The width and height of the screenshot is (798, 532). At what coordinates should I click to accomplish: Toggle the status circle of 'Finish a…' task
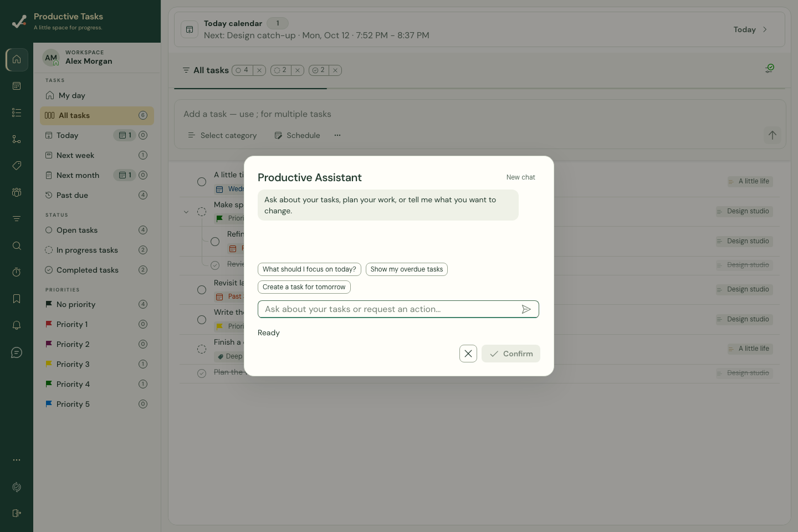click(202, 349)
